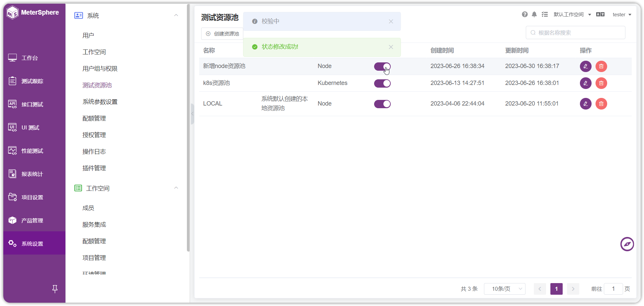Open the 性能测试 performance test module
The image size is (644, 306).
click(34, 151)
